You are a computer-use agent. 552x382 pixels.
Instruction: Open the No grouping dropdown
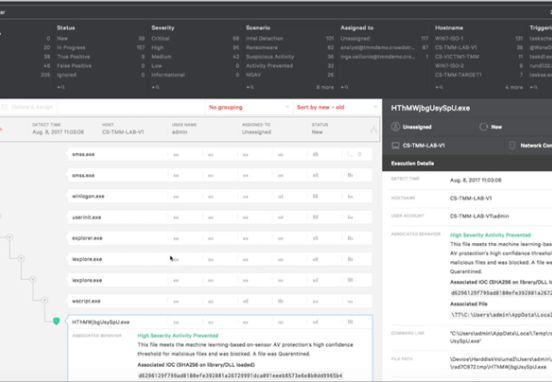coord(249,107)
